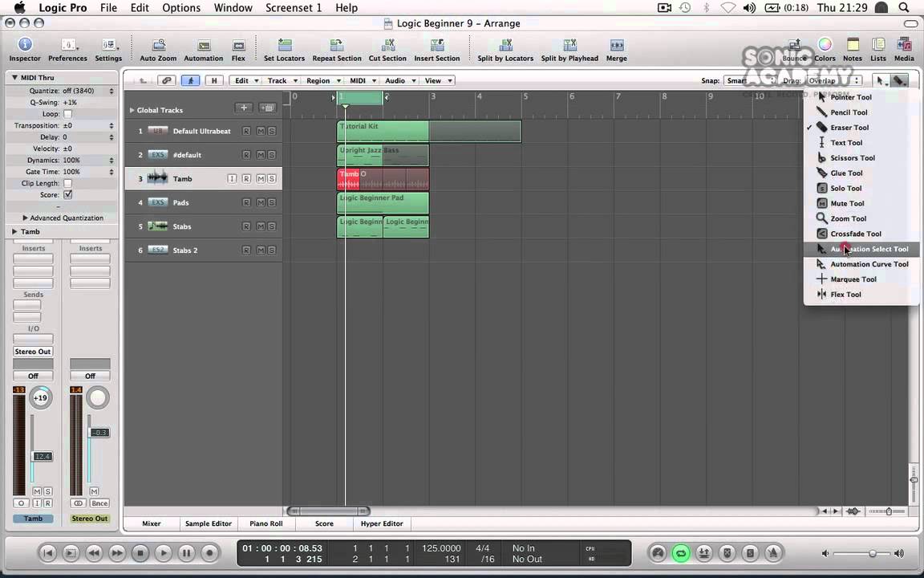Mute the Default Ultrabeat track
The image size is (924, 578).
point(261,131)
